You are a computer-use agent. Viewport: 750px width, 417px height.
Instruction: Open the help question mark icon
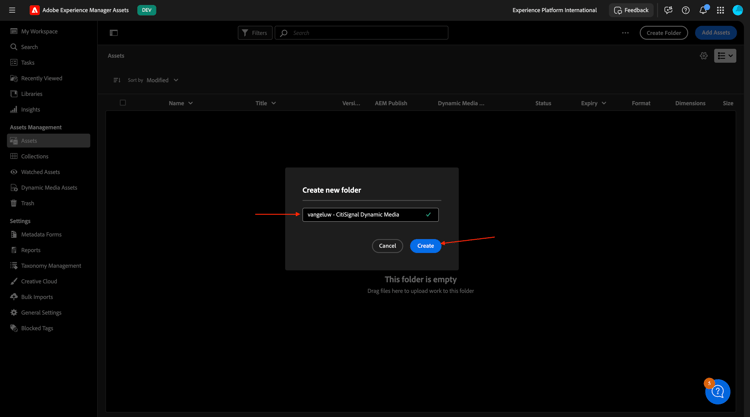tap(685, 10)
